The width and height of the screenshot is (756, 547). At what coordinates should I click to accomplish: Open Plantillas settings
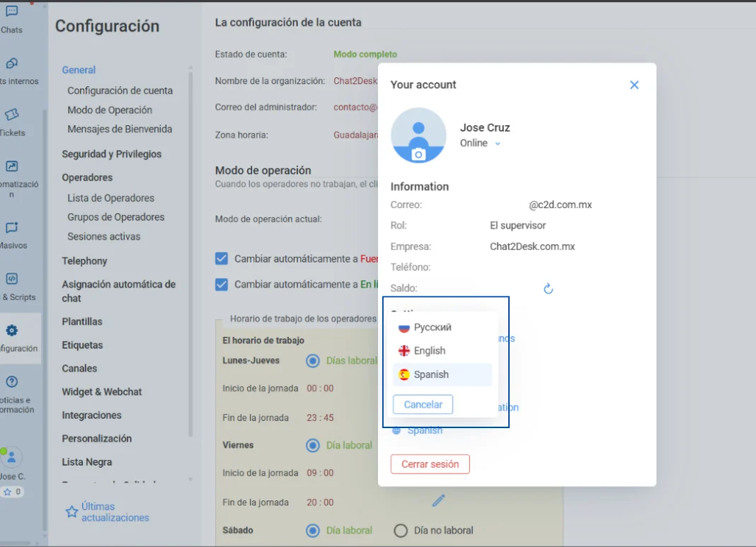(x=82, y=321)
